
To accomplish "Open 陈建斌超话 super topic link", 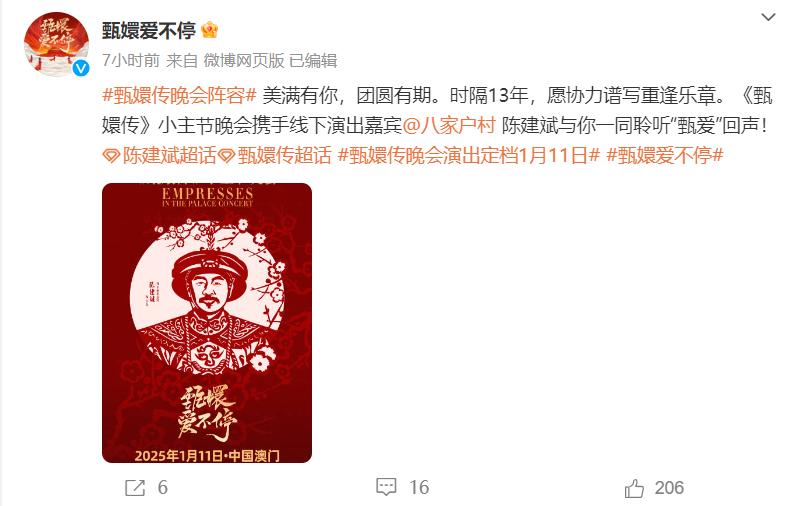I will 169,155.
